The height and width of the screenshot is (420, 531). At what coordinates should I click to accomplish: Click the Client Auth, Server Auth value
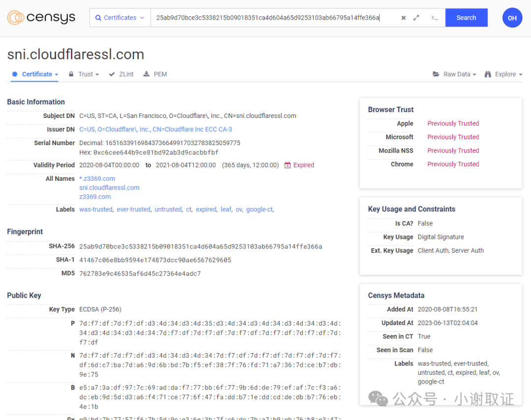point(450,251)
